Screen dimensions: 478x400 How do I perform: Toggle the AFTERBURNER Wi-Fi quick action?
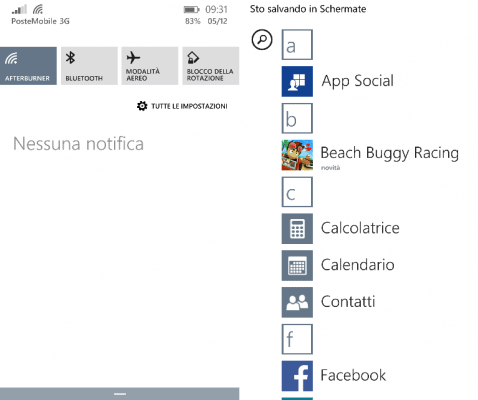tap(28, 66)
